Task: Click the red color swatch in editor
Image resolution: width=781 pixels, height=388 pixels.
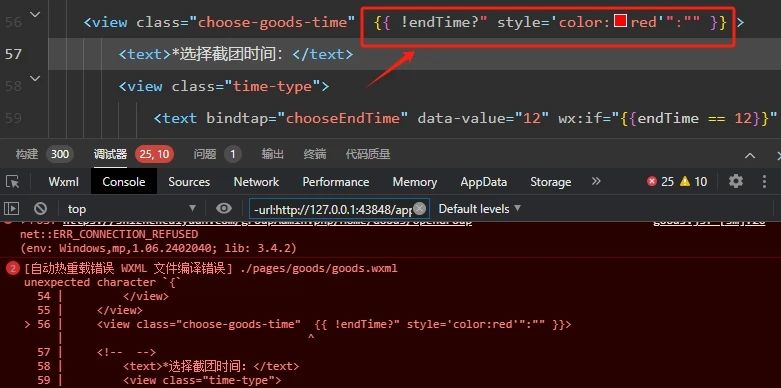Action: [620, 21]
